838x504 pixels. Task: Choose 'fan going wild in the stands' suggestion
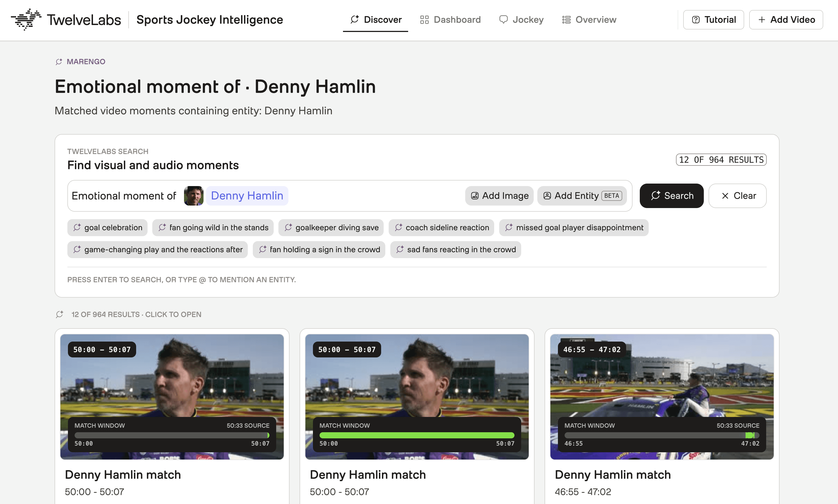tap(213, 228)
